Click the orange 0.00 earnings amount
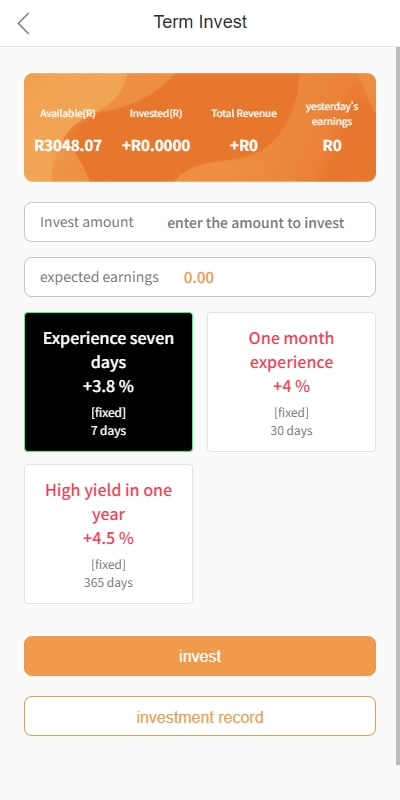 [x=198, y=278]
